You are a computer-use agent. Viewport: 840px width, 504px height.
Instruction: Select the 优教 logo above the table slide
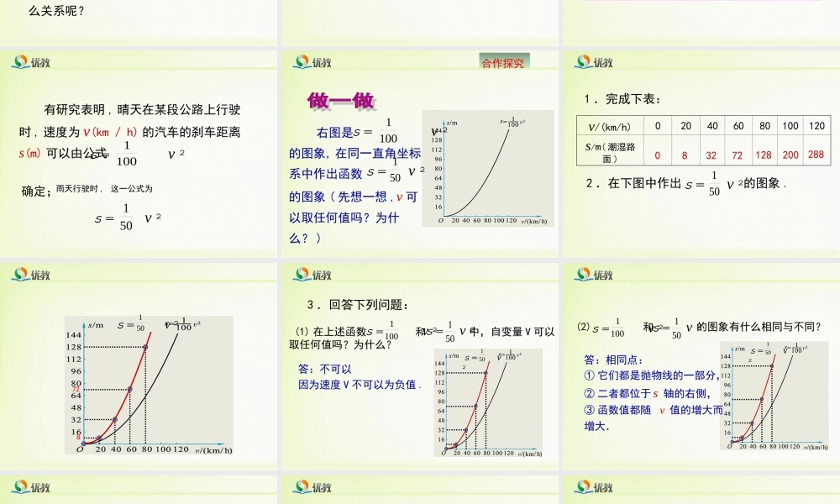click(593, 62)
